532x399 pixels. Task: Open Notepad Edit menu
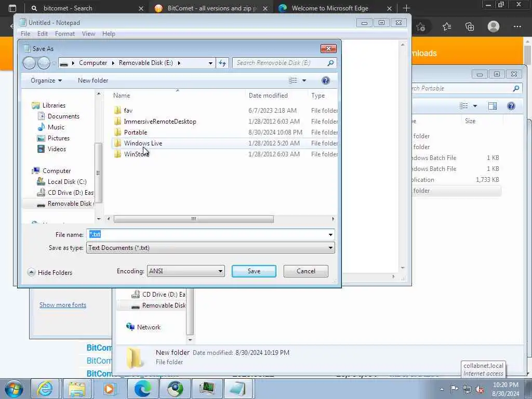[43, 34]
